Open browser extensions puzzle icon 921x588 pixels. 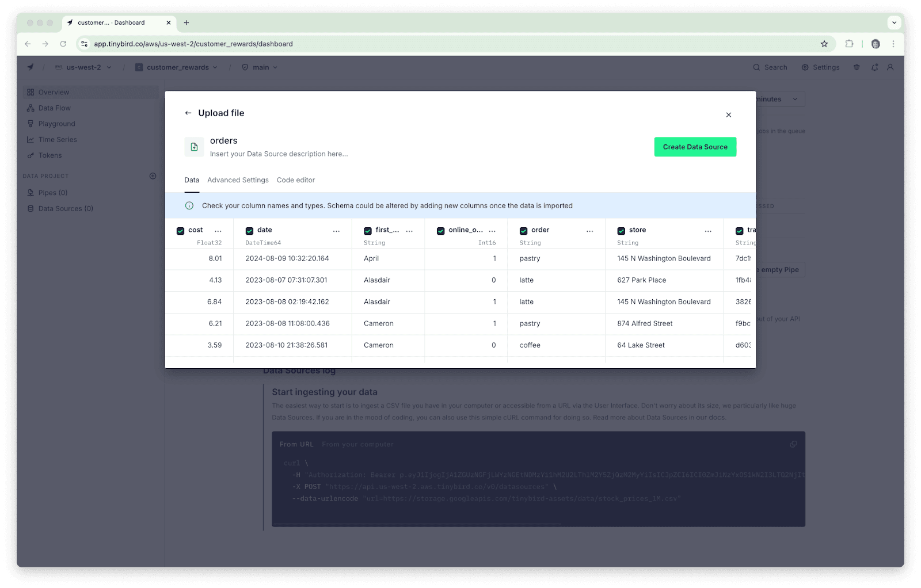pyautogui.click(x=849, y=44)
